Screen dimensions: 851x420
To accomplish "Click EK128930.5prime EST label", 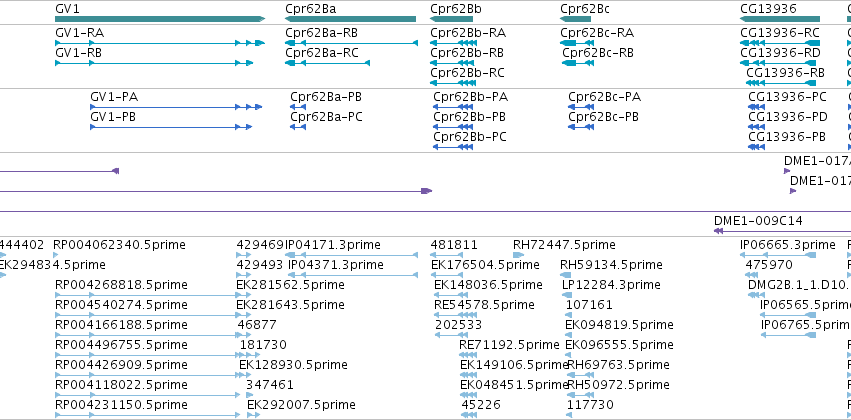I will point(293,365).
